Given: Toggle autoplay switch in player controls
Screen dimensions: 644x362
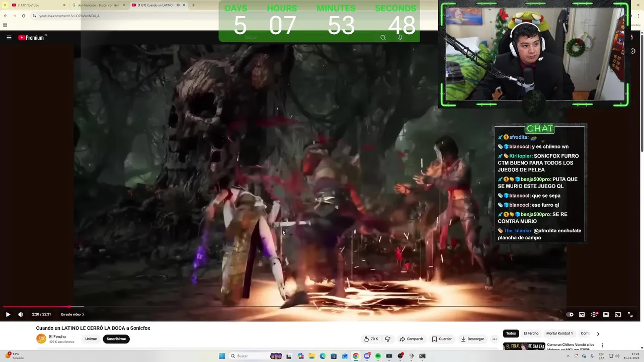Looking at the screenshot, I should coord(570,314).
